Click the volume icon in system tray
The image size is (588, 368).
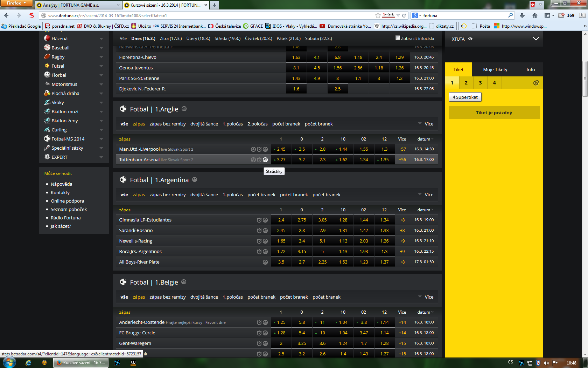click(x=546, y=363)
